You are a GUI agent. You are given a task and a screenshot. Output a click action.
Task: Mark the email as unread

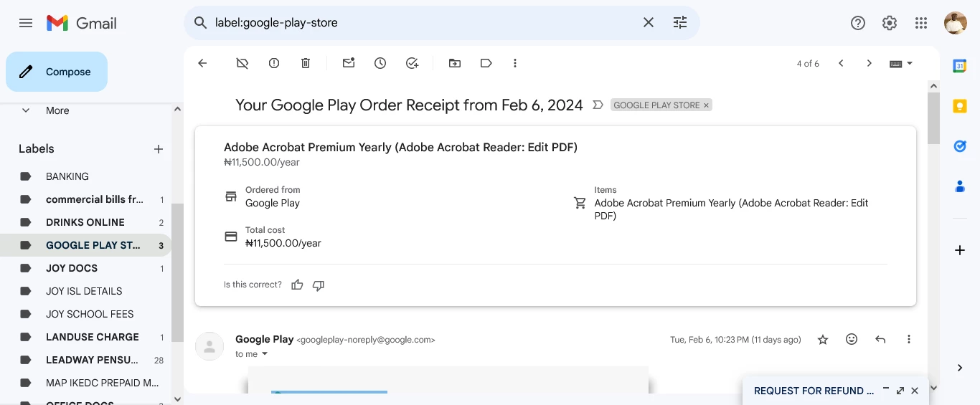click(349, 63)
